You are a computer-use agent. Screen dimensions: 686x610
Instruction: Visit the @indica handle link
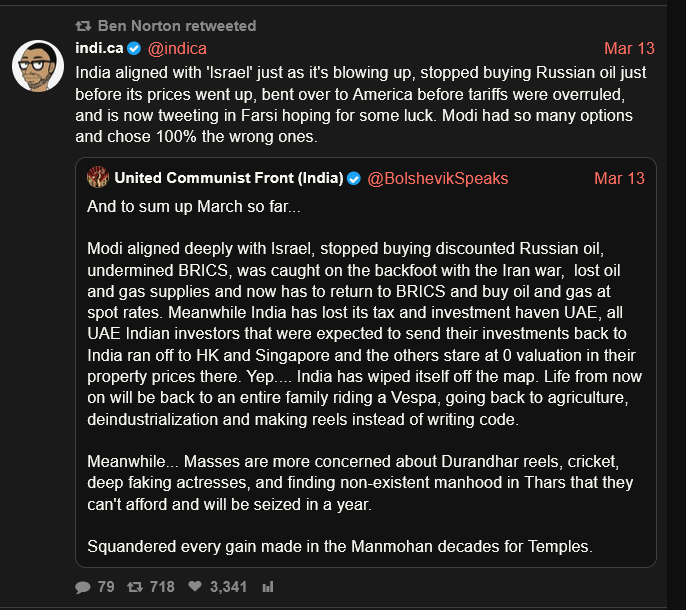point(177,48)
